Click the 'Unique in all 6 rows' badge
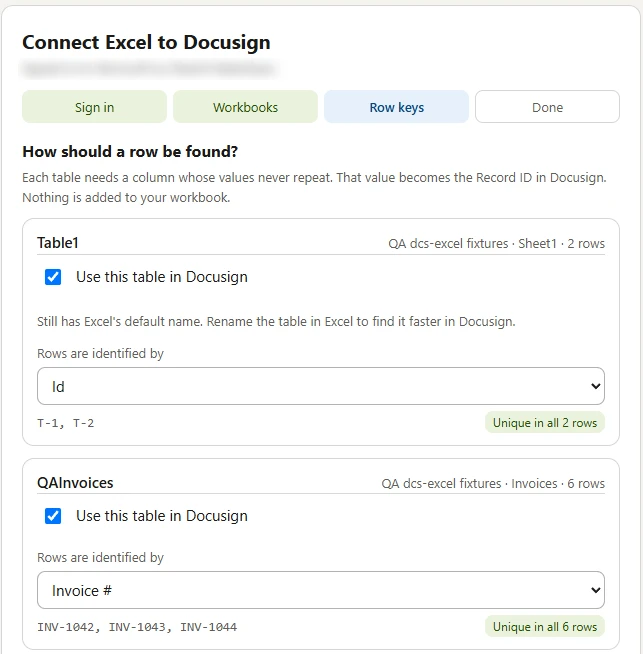 click(545, 627)
